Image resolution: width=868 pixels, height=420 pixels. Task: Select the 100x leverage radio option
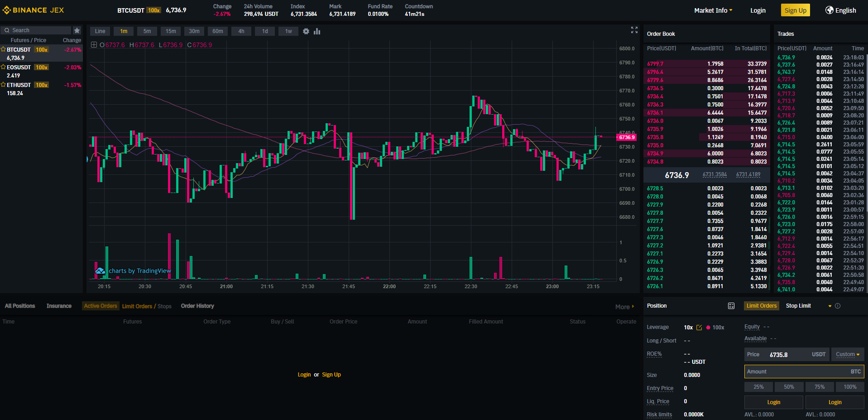click(715, 328)
